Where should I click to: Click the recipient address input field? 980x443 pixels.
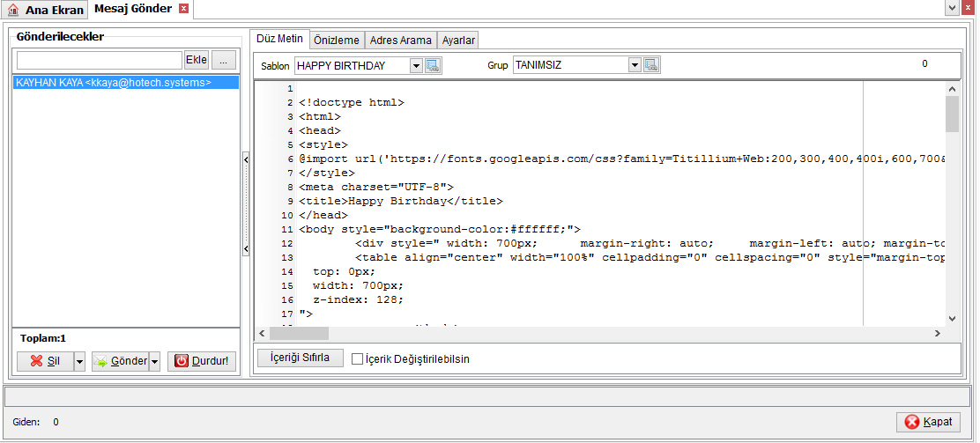click(x=100, y=61)
